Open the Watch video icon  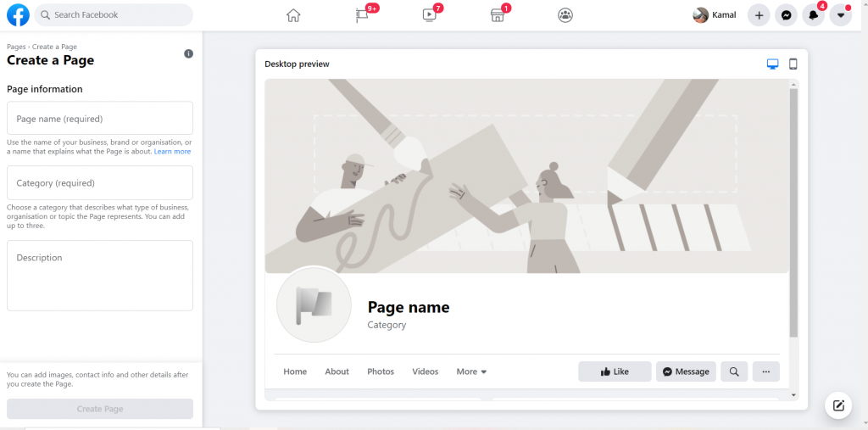tap(430, 15)
